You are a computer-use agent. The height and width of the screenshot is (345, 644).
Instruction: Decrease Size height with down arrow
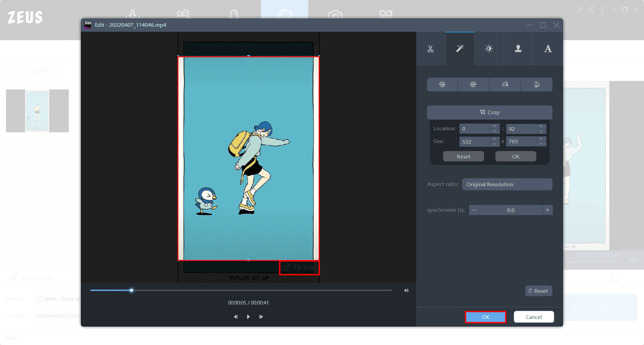tap(541, 144)
